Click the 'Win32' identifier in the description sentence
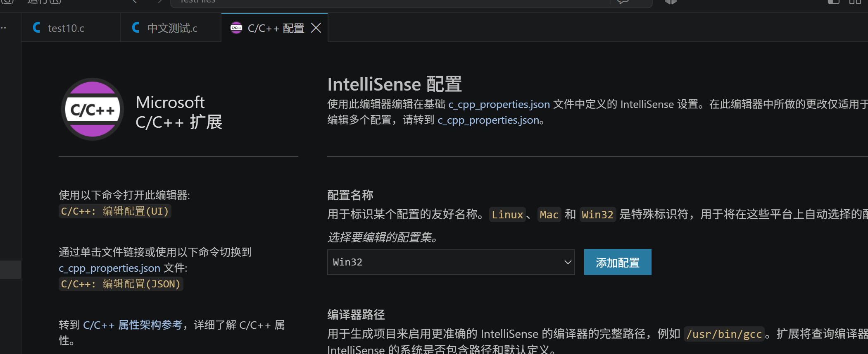The image size is (868, 354). tap(597, 215)
